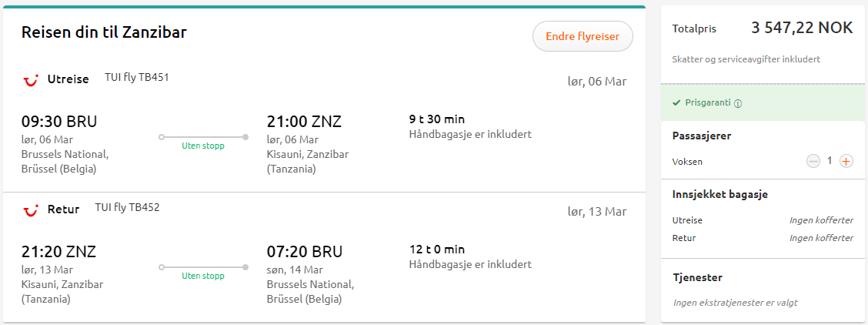The image size is (868, 325).
Task: Click the return Uten stopp route line
Action: (203, 267)
